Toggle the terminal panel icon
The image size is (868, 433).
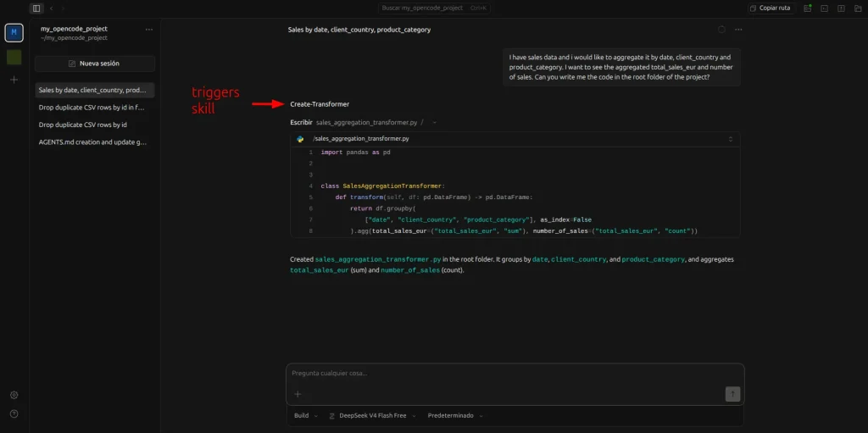[x=824, y=8]
